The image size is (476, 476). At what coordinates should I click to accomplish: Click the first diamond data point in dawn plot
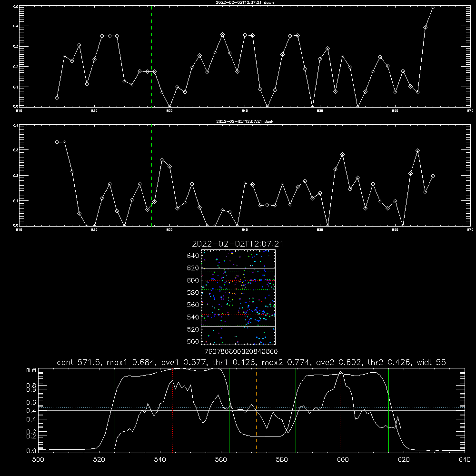tap(57, 98)
